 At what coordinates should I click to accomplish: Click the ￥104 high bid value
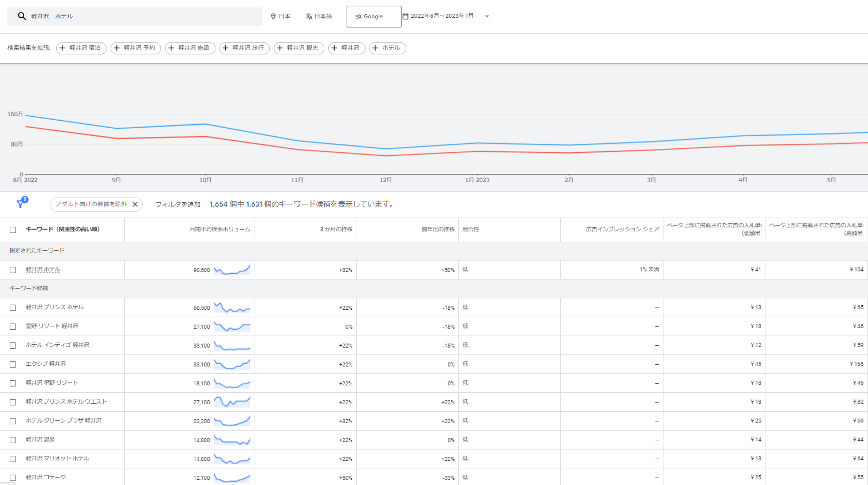pyautogui.click(x=857, y=270)
